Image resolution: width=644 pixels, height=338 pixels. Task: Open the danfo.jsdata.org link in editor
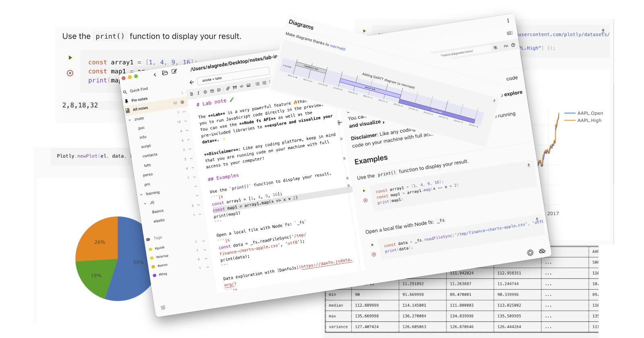pos(327,264)
